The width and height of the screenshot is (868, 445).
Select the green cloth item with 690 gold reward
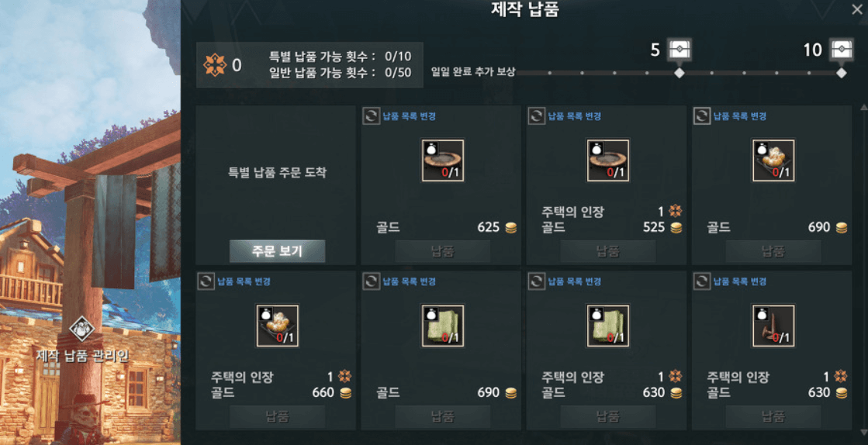tap(443, 326)
